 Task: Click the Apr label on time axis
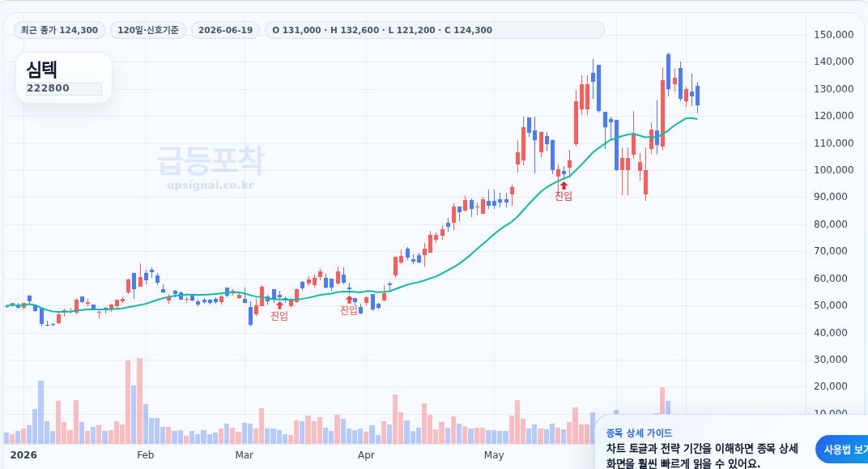click(366, 455)
